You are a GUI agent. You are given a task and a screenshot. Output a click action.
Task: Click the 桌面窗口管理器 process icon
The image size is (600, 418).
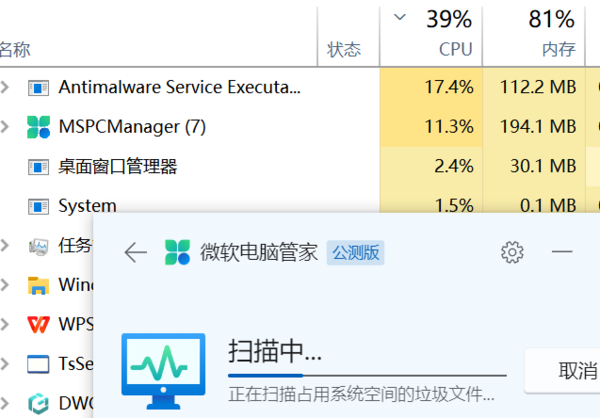pos(39,166)
